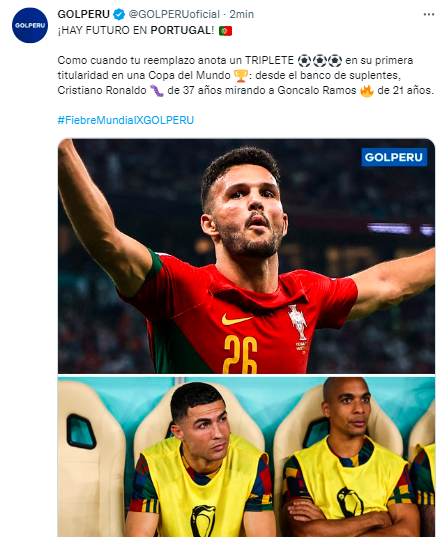Open the #FiebreMundialXGOLPERU hashtag
The image size is (448, 537).
tap(126, 120)
